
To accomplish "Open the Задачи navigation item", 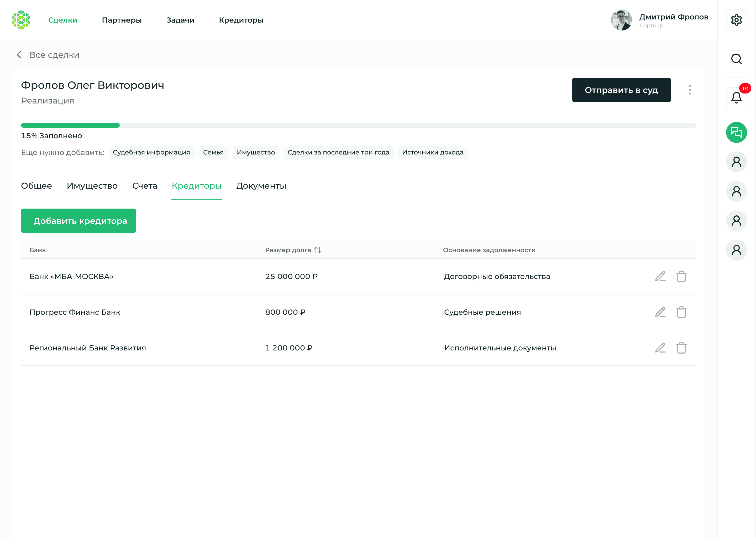I will (180, 20).
